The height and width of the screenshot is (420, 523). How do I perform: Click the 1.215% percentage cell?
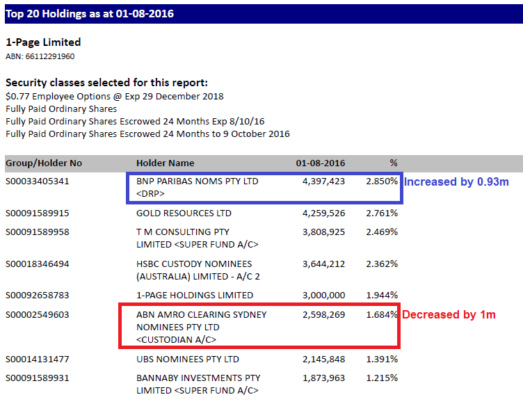[x=382, y=378]
